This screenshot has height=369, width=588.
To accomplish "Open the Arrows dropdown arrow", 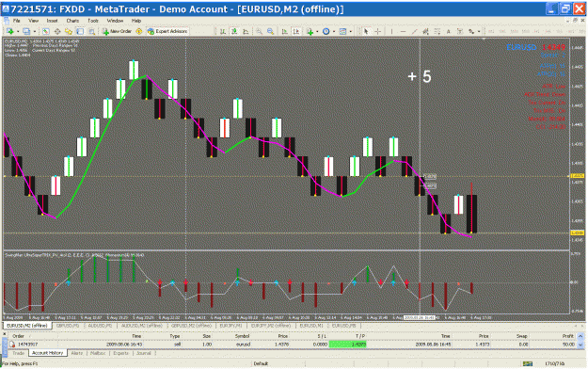I will pyautogui.click(x=479, y=31).
